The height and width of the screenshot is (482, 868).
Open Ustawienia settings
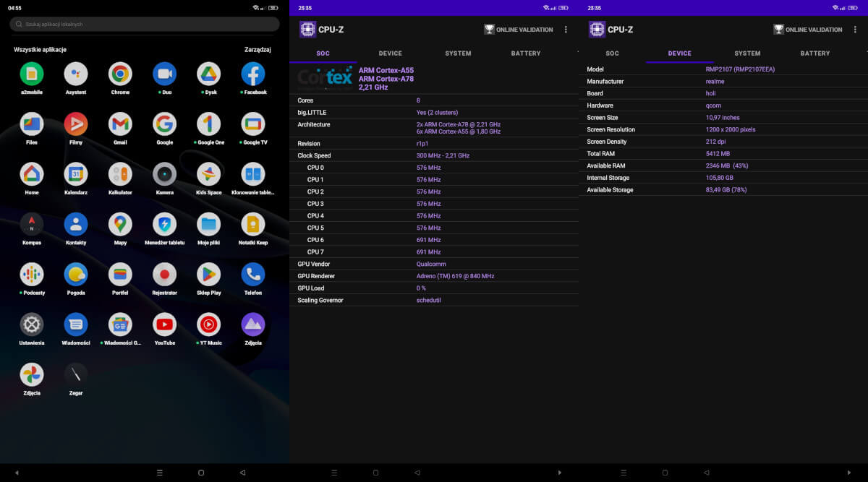[x=31, y=324]
